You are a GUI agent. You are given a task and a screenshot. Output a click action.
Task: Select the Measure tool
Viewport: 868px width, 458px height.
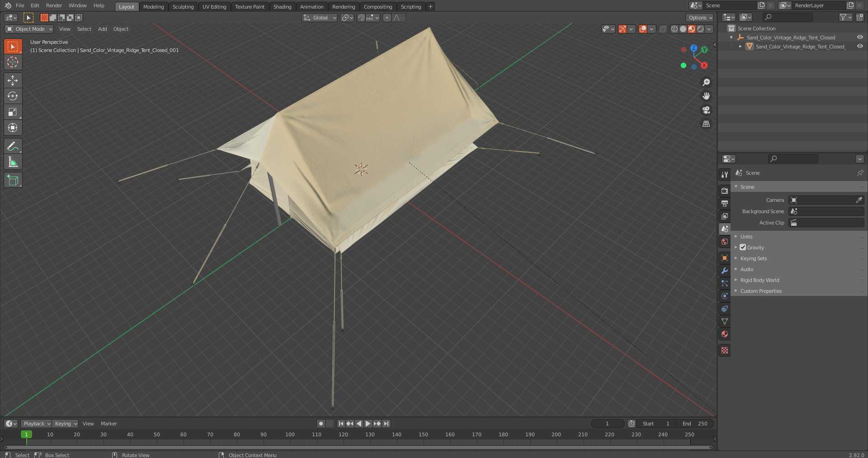tap(13, 162)
